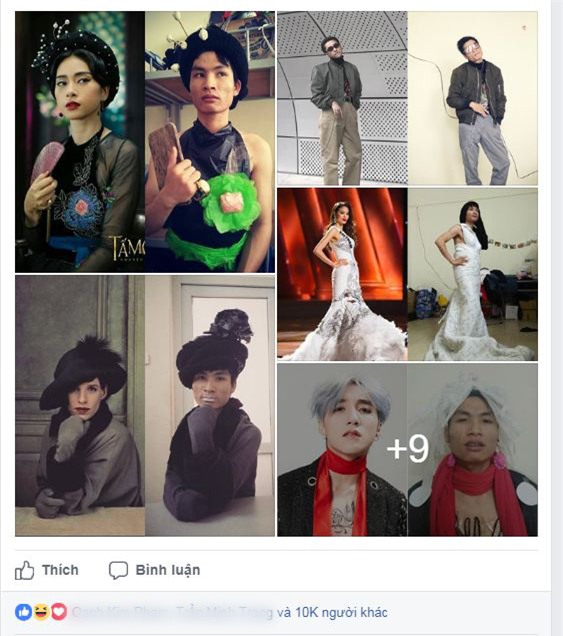Open the black feathered hat portrait photo
The image size is (563, 636).
click(145, 406)
